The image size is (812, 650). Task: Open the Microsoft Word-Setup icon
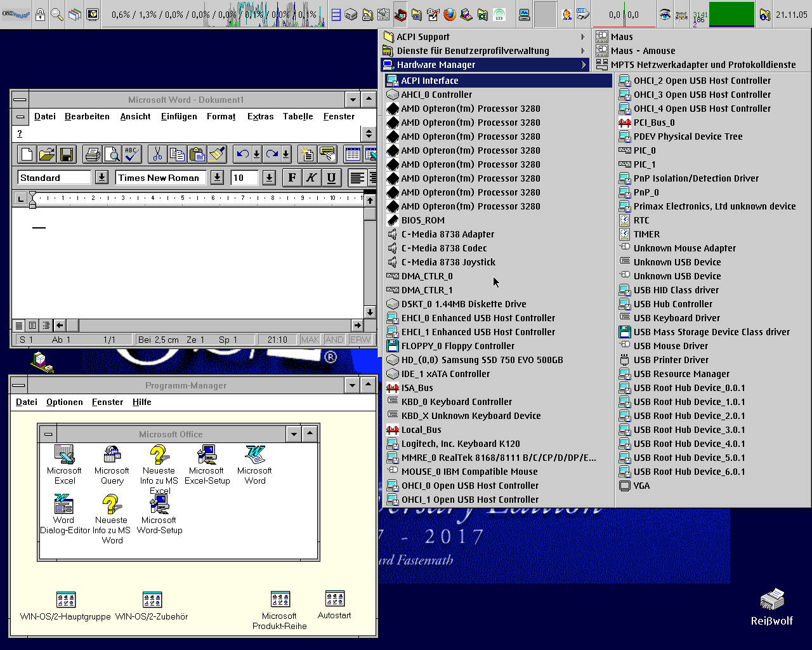coord(159,514)
